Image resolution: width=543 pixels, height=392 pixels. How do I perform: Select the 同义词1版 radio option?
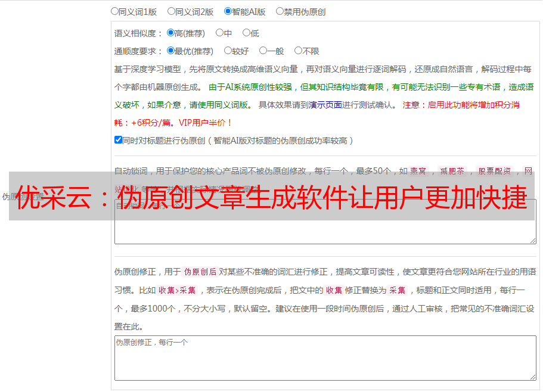click(x=114, y=11)
